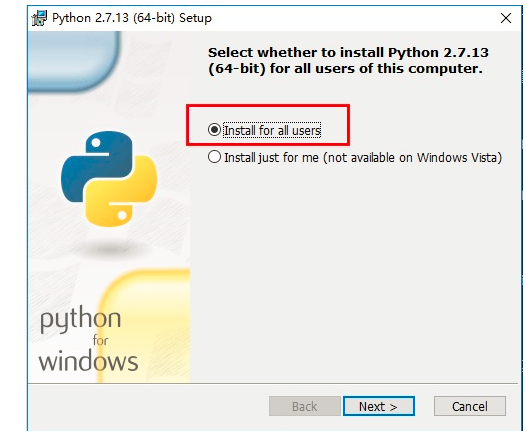Click the bold setup heading text
Viewport: 527px width, 435px height.
(348, 61)
